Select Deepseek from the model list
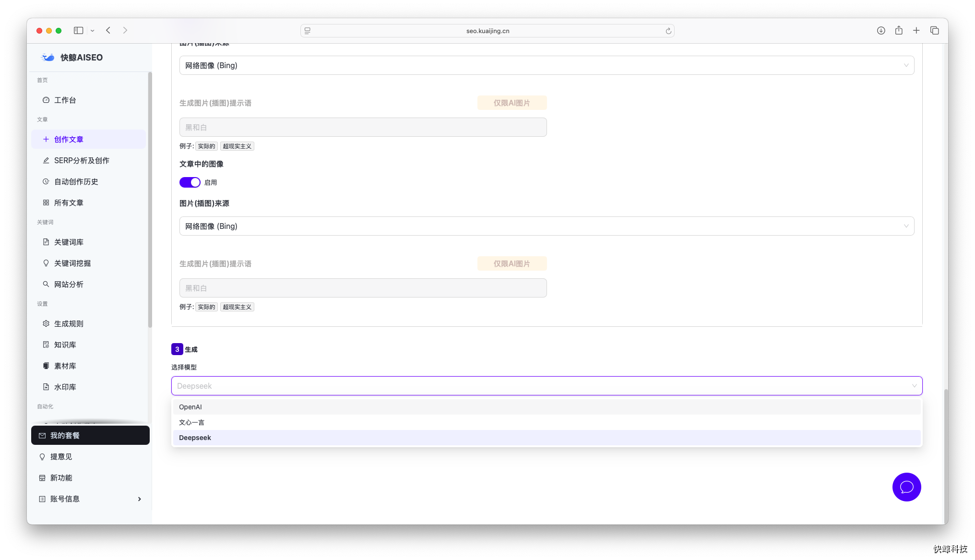The image size is (975, 560). 547,438
